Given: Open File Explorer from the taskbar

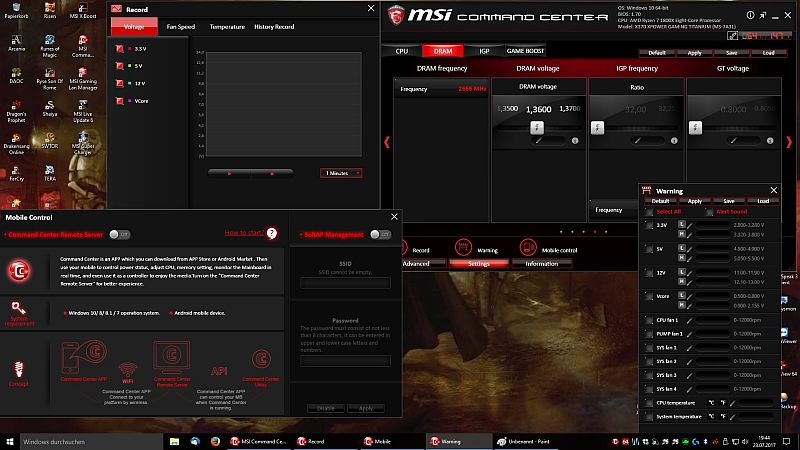Looking at the screenshot, I should click(174, 441).
